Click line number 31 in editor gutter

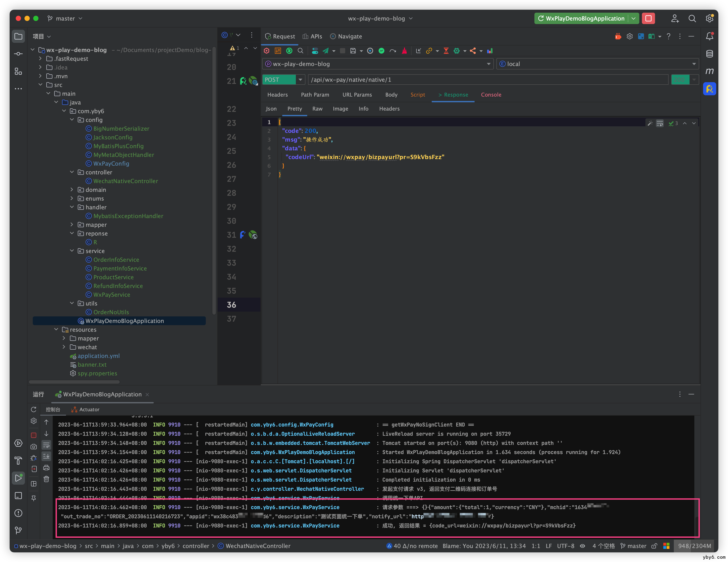(231, 235)
